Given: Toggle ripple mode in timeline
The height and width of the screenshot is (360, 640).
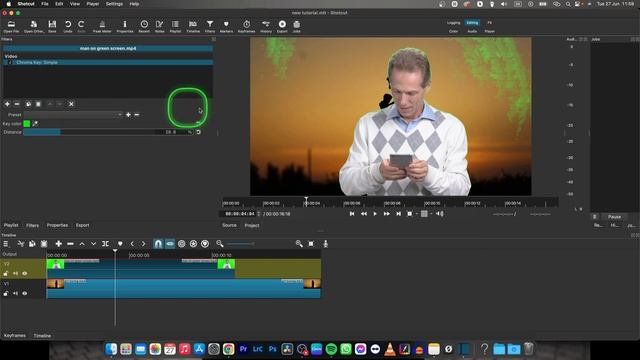Looking at the screenshot, I should (x=182, y=244).
